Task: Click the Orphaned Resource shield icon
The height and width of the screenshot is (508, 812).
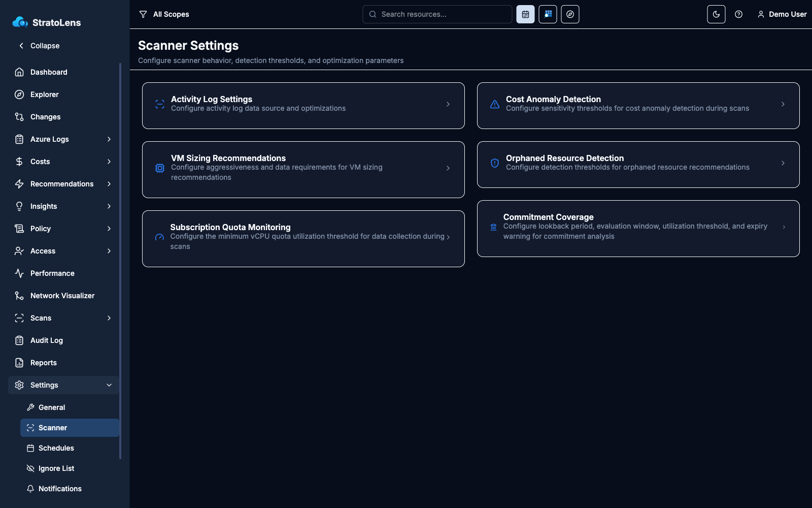Action: click(495, 163)
